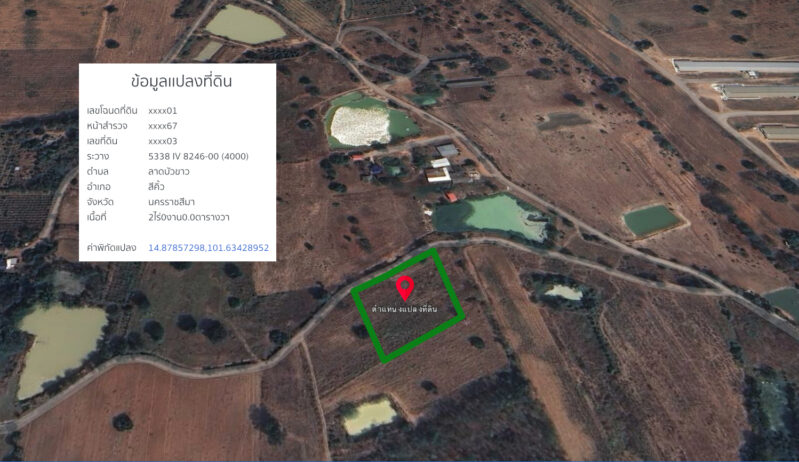Click the long warehouse roof at top right
799x462 pixels.
(x=736, y=66)
